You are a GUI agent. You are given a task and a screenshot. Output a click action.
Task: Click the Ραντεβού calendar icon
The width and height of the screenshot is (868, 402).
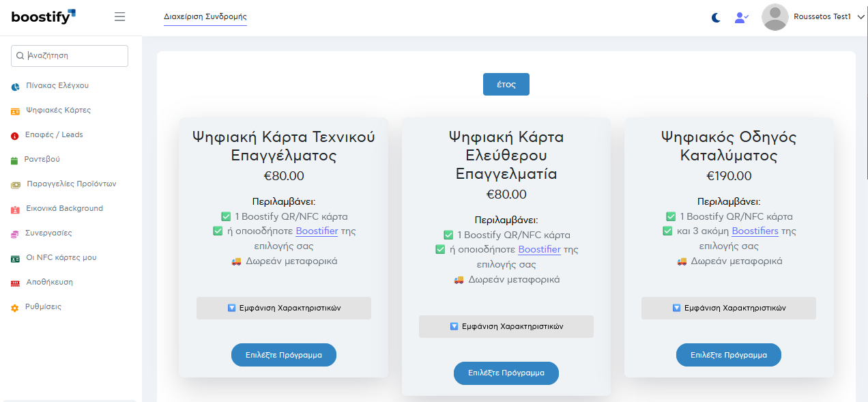(x=15, y=160)
